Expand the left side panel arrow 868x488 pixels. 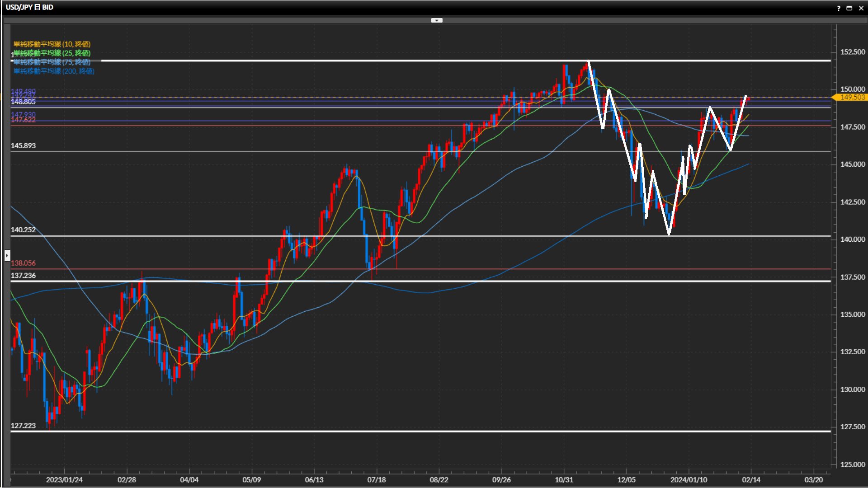7,256
